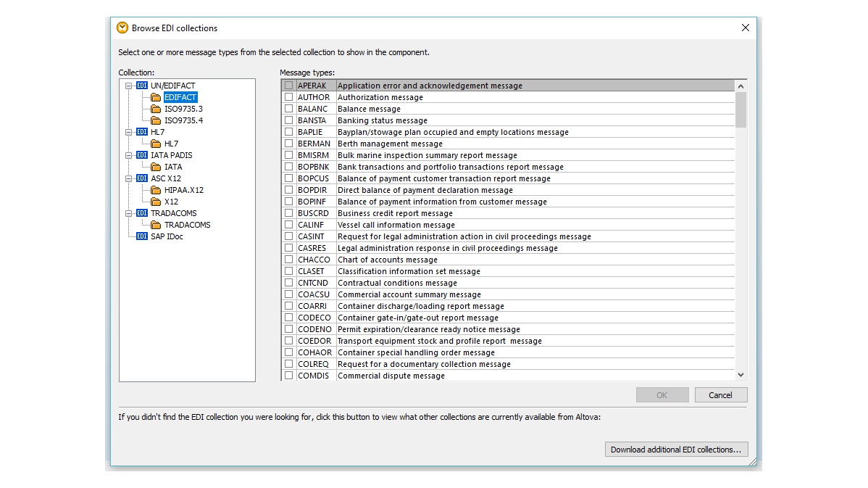868x488 pixels.
Task: Toggle the BERMAN message checkbox
Action: tap(289, 144)
